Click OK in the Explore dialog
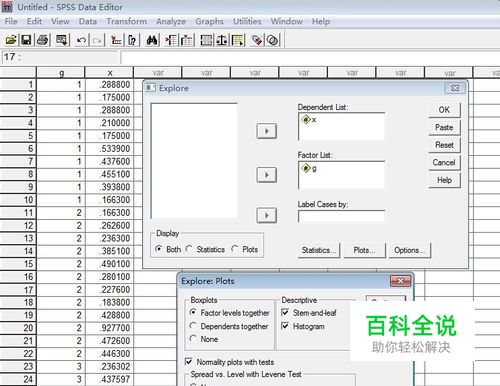Image resolution: width=500 pixels, height=386 pixels. coord(444,110)
